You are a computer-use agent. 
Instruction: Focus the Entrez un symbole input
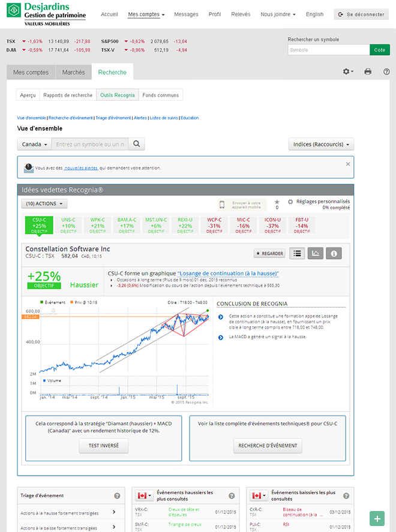90,144
